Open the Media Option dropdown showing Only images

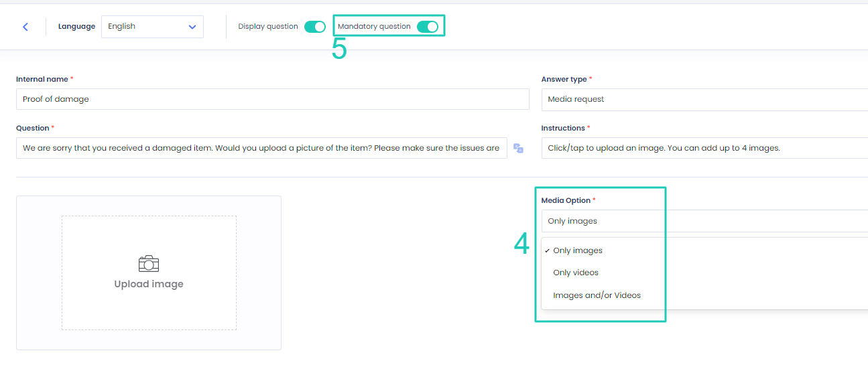[x=704, y=221]
